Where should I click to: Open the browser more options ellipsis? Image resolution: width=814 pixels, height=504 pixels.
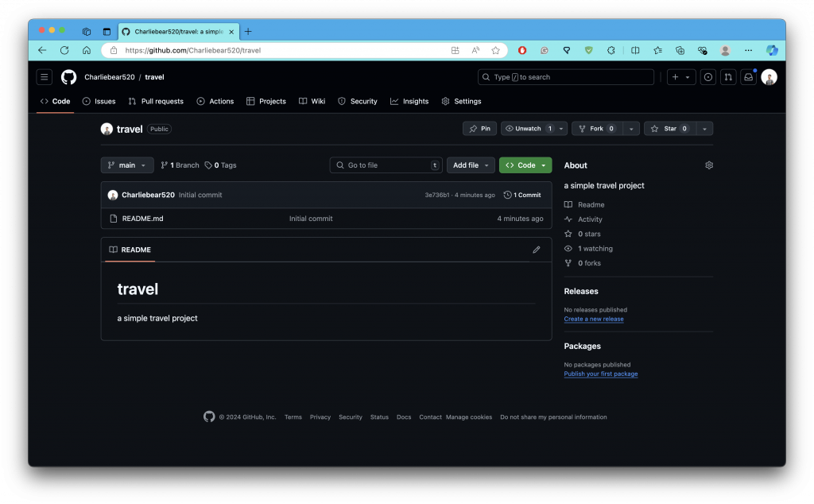click(x=748, y=50)
